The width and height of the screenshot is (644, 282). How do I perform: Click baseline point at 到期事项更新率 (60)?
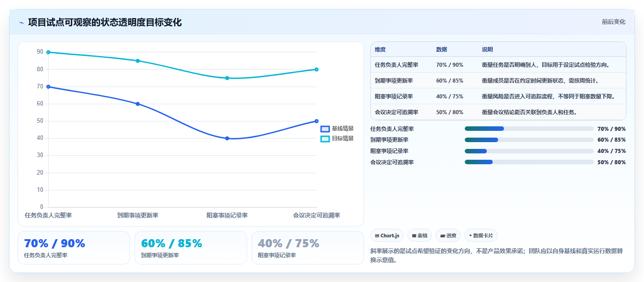[x=138, y=104]
